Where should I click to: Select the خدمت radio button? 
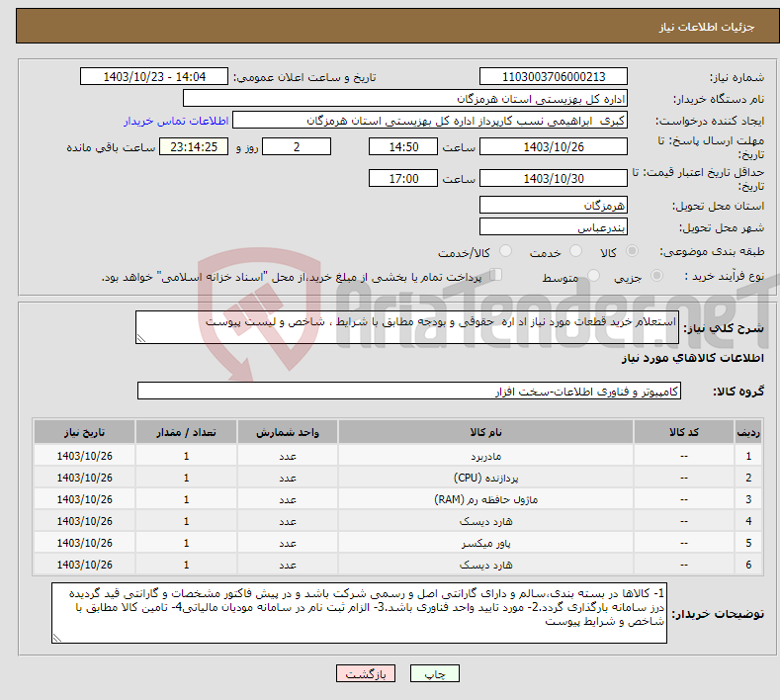575,251
